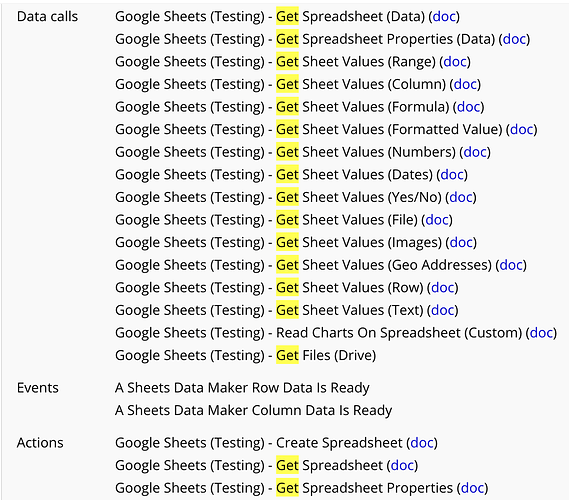Open doc for Get Spreadsheet Properties action
This screenshot has width=569, height=500.
(472, 488)
